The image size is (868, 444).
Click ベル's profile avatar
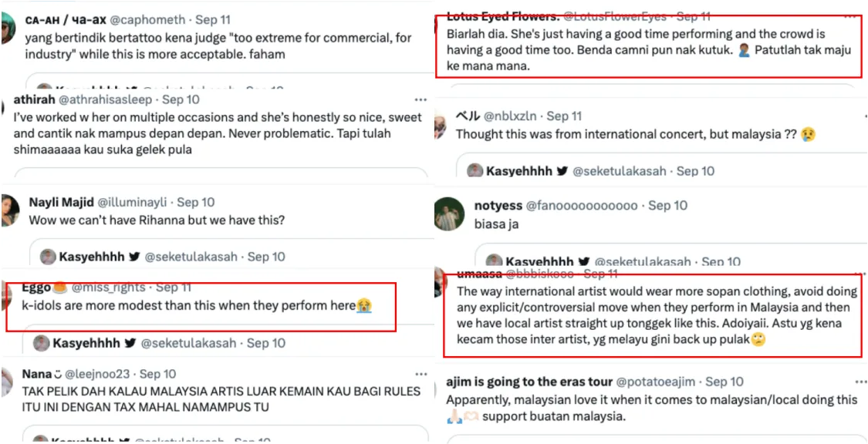pyautogui.click(x=441, y=123)
